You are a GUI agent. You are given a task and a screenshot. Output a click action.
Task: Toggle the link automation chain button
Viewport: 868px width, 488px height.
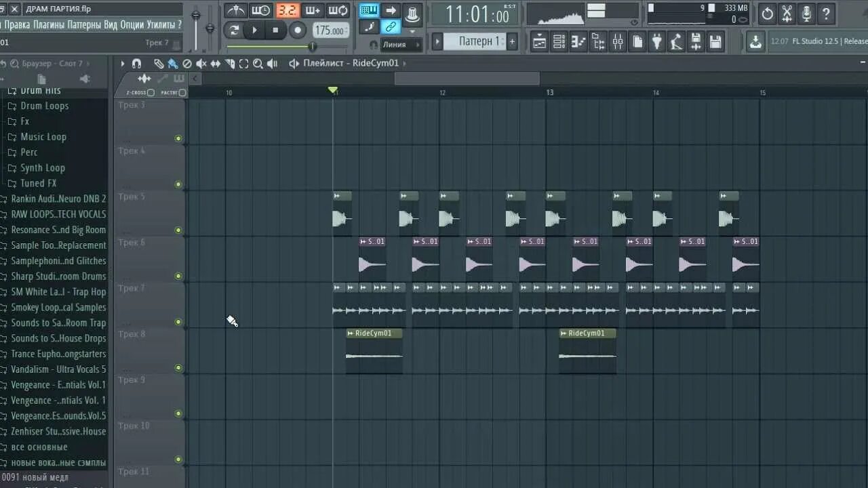click(391, 27)
